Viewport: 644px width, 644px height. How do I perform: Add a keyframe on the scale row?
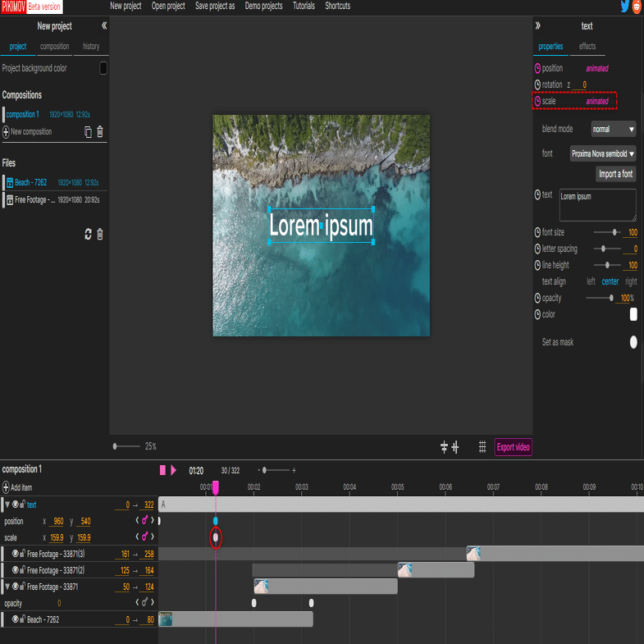(x=144, y=537)
